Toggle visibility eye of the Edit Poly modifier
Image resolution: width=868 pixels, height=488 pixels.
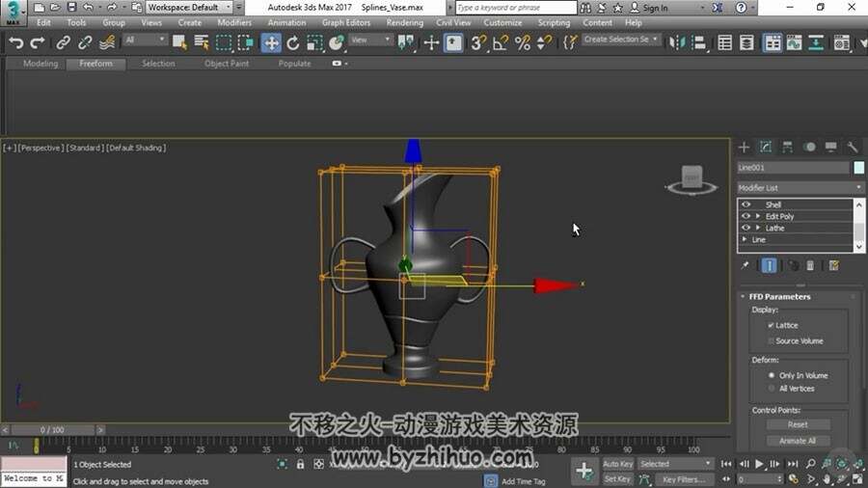(746, 216)
